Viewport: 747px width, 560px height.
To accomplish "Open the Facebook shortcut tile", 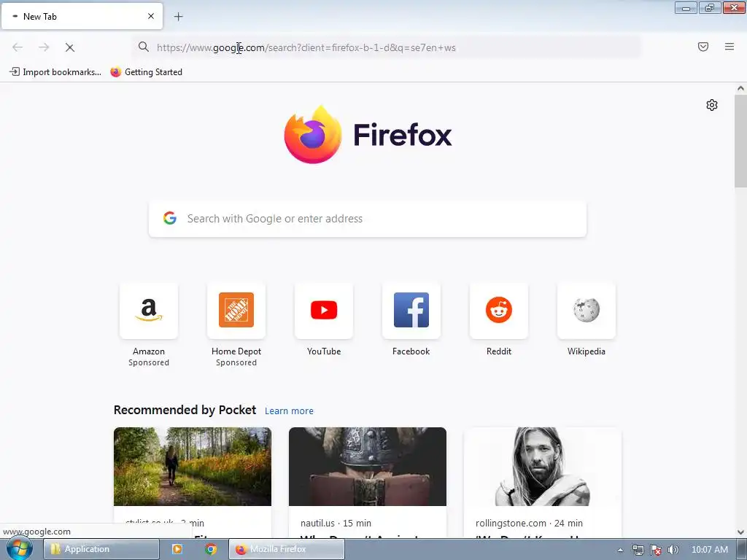I will pos(411,311).
